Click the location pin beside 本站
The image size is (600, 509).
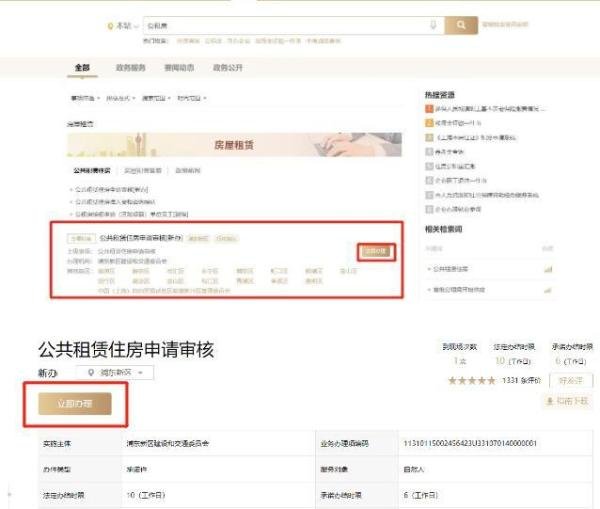click(110, 26)
